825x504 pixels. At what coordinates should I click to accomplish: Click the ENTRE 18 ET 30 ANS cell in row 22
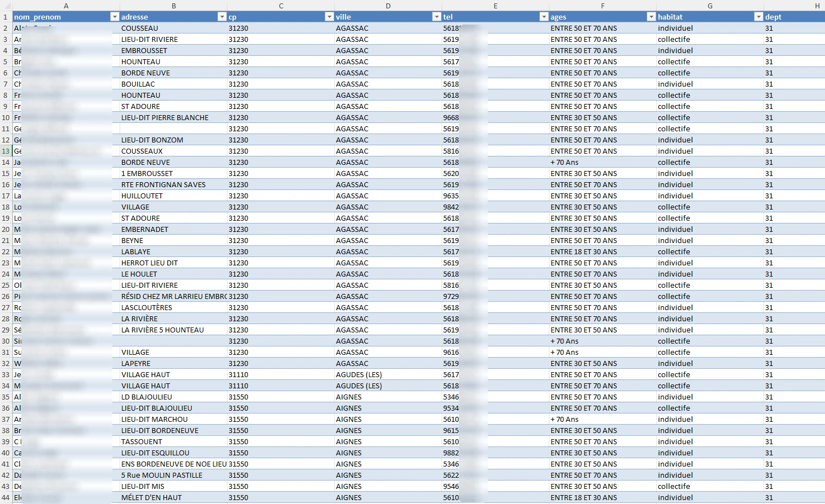584,251
